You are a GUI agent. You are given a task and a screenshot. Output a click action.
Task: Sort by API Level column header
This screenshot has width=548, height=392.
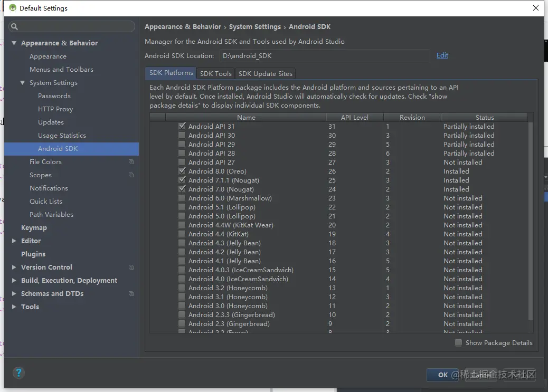355,118
